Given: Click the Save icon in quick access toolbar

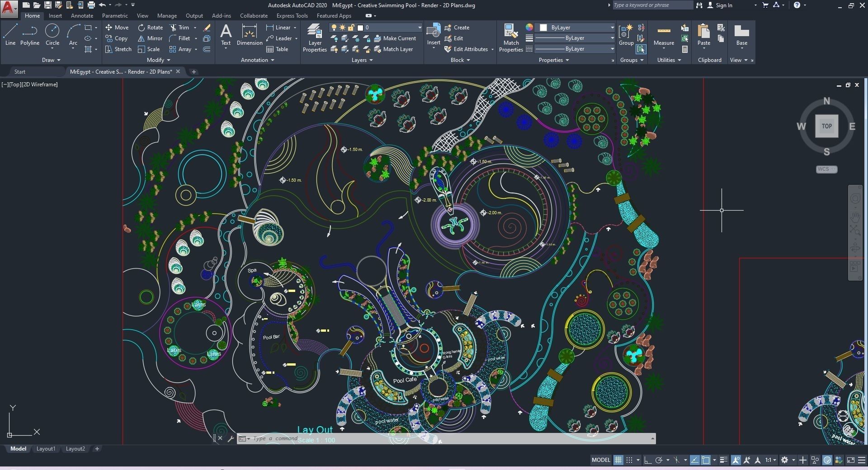Looking at the screenshot, I should tap(47, 5).
